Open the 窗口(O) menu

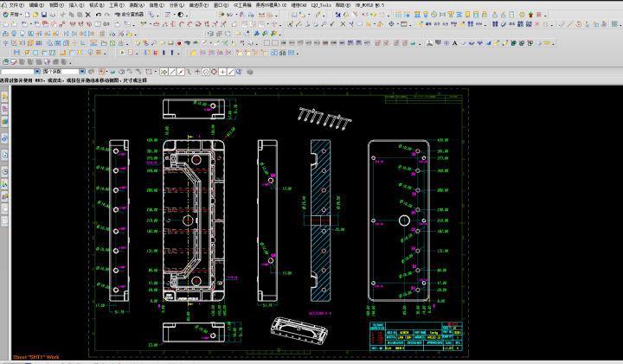[x=222, y=5]
